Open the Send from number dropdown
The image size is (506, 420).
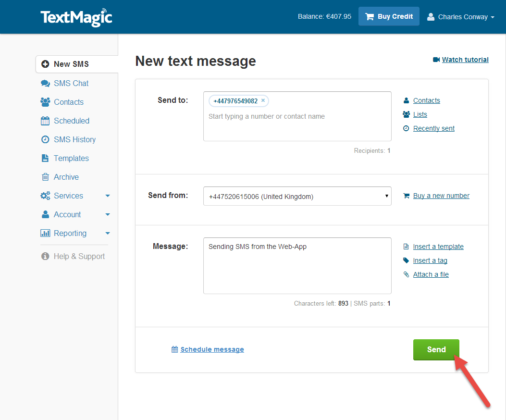pos(297,196)
